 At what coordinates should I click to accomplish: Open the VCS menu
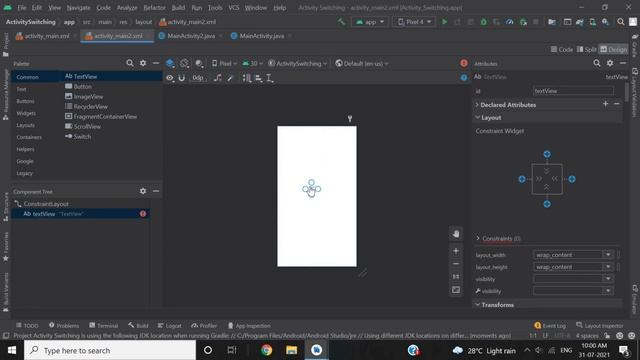(x=234, y=8)
